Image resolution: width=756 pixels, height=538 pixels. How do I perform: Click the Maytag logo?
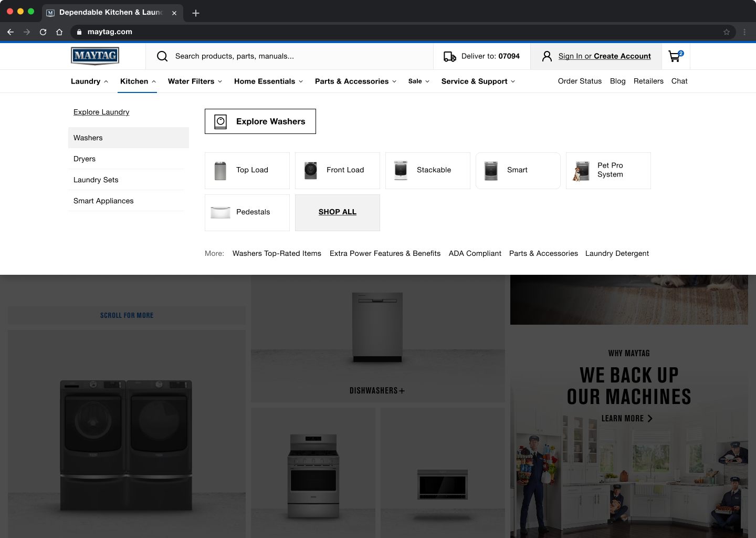[x=95, y=56]
